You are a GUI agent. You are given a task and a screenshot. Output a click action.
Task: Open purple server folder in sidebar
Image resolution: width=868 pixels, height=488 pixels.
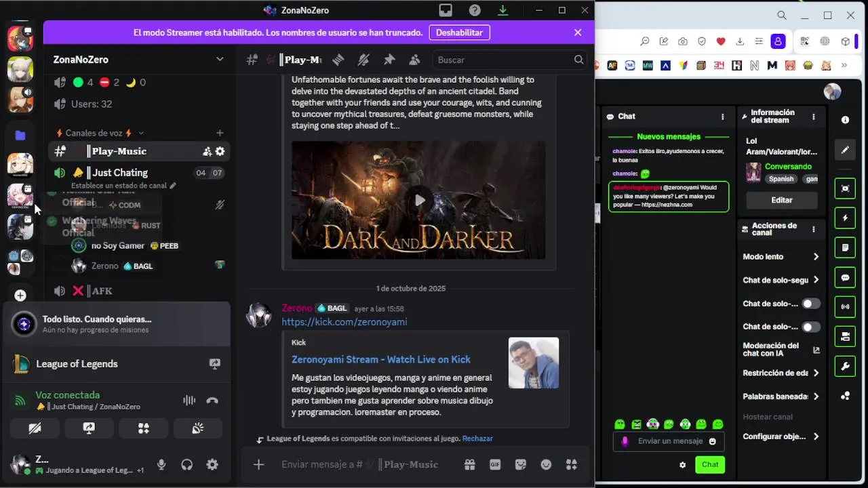pyautogui.click(x=20, y=136)
